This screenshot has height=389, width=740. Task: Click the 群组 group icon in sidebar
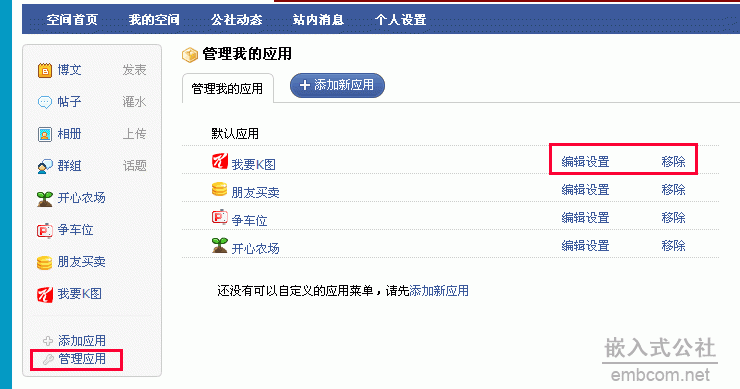click(45, 166)
